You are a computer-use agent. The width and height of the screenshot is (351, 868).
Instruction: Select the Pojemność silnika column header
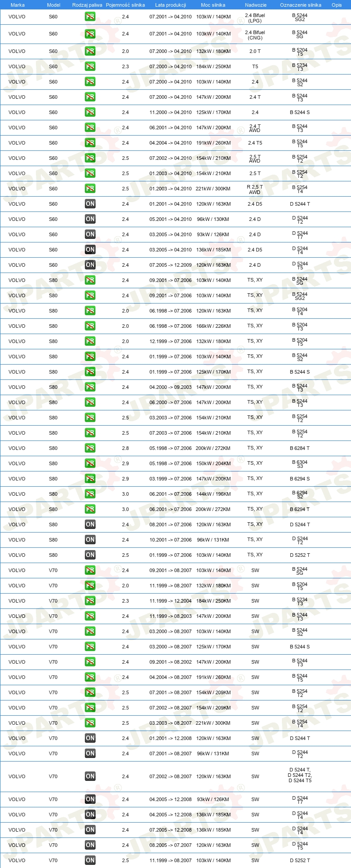125,5
